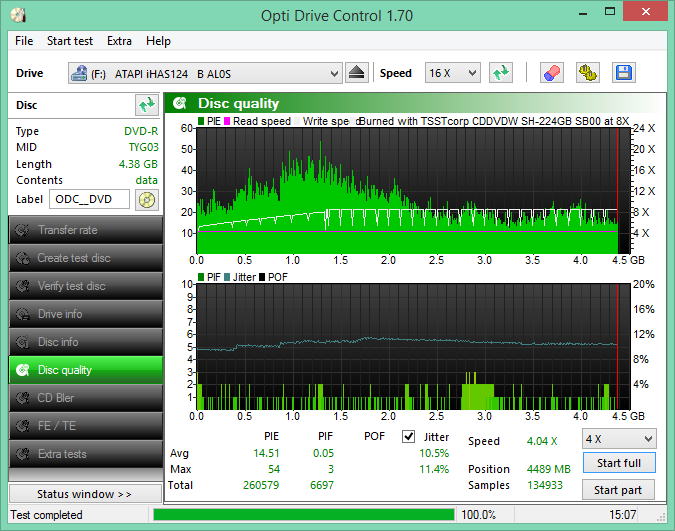Screen dimensions: 675x531
Task: Click the Read speed magenta legend swatch
Action: 227,121
